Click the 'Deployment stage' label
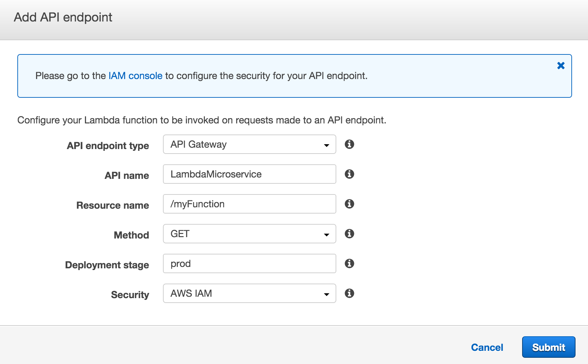This screenshot has height=364, width=588. point(107,265)
